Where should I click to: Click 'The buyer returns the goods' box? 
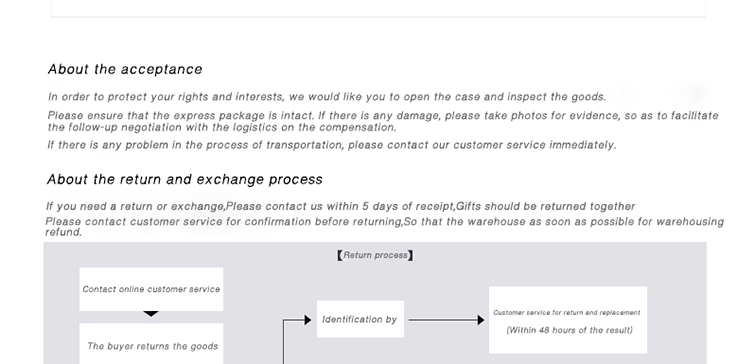151,344
